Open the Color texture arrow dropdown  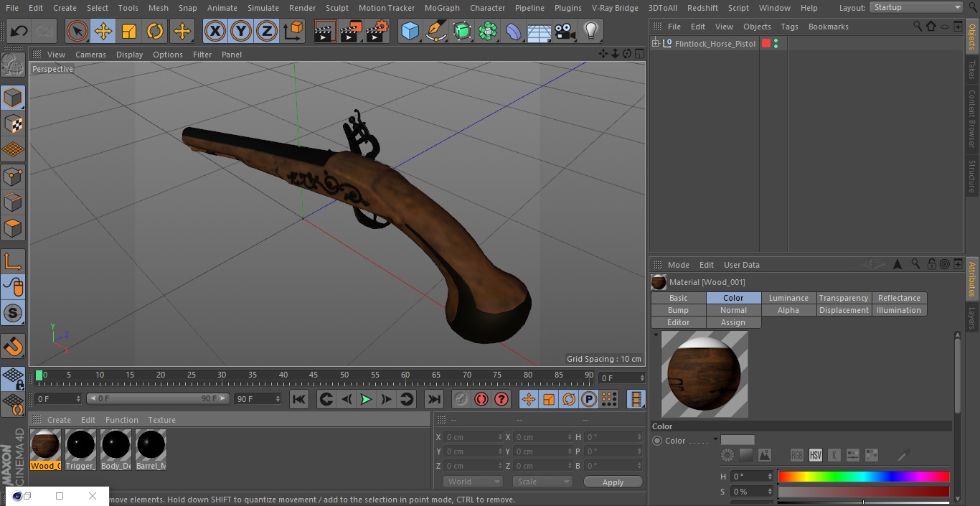click(715, 440)
